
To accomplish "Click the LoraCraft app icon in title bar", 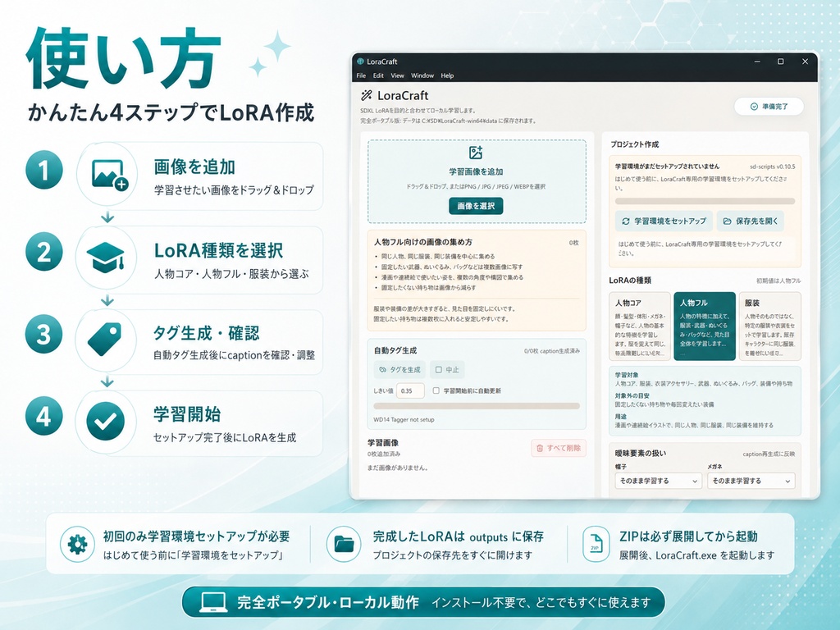I will tap(361, 61).
